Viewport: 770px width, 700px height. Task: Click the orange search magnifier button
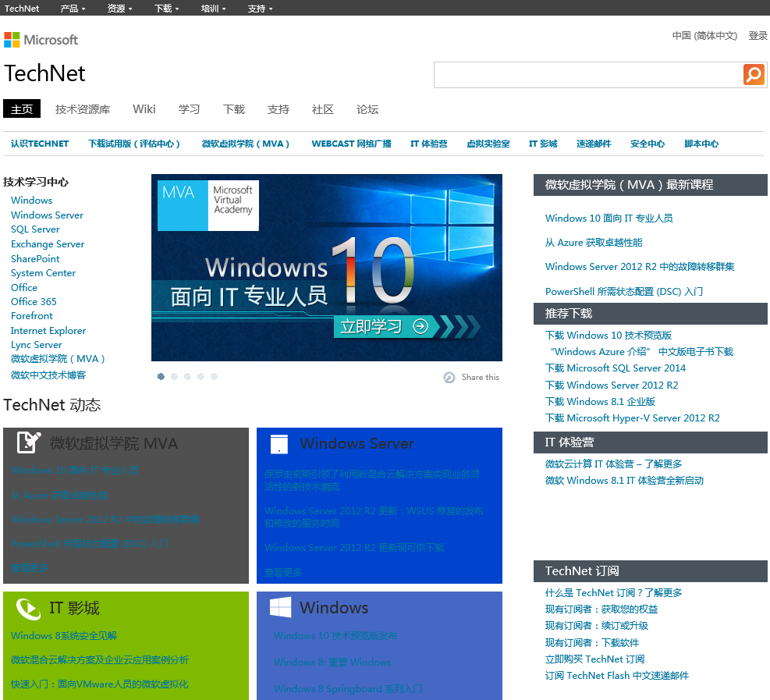coord(754,75)
